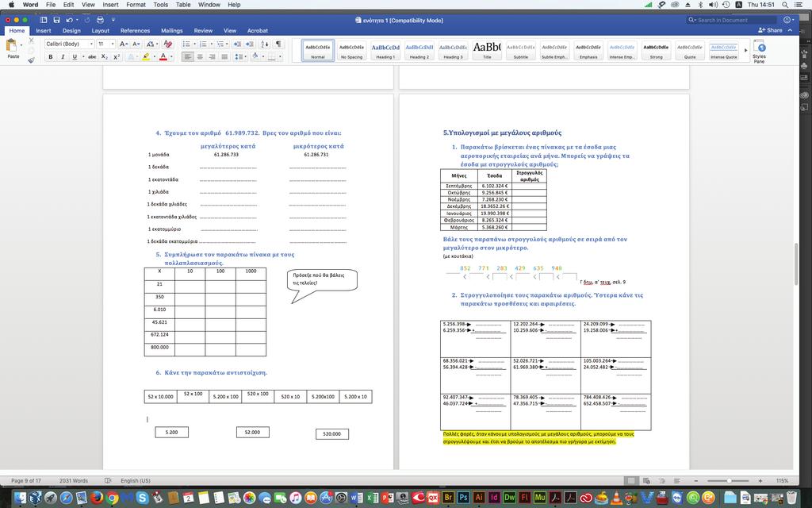
Task: Apply the Strong style
Action: (656, 50)
